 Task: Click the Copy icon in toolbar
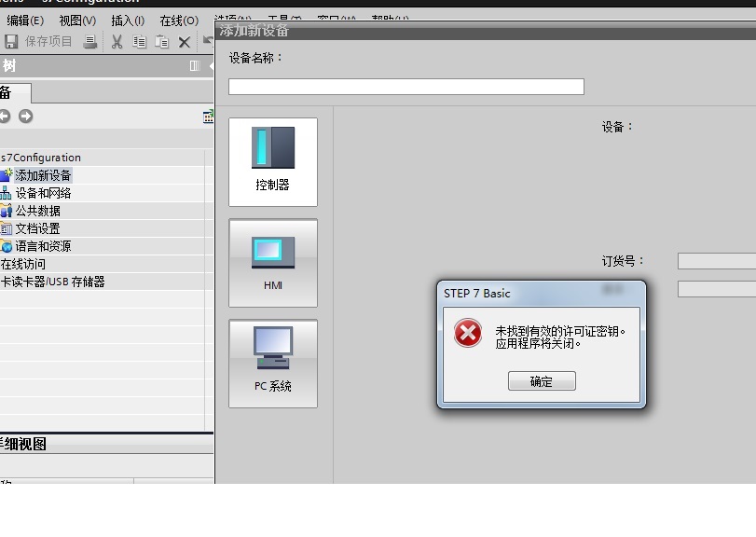139,42
